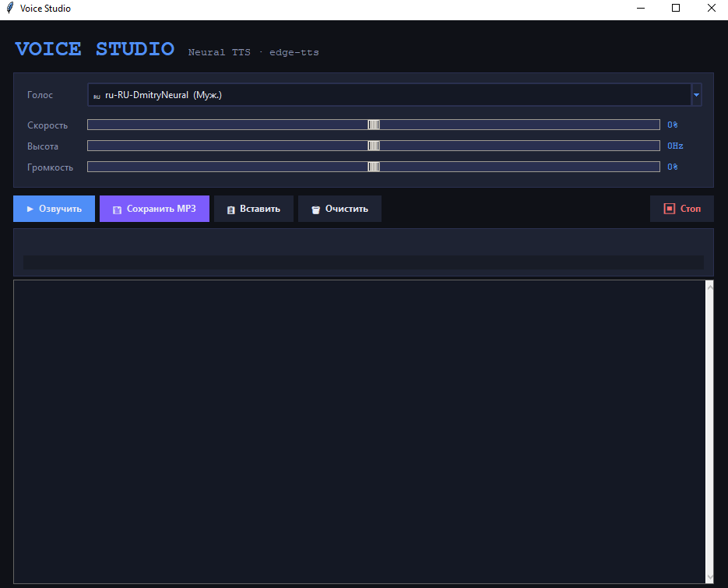728x588 pixels.
Task: Click the Очистить button label
Action: coord(346,209)
